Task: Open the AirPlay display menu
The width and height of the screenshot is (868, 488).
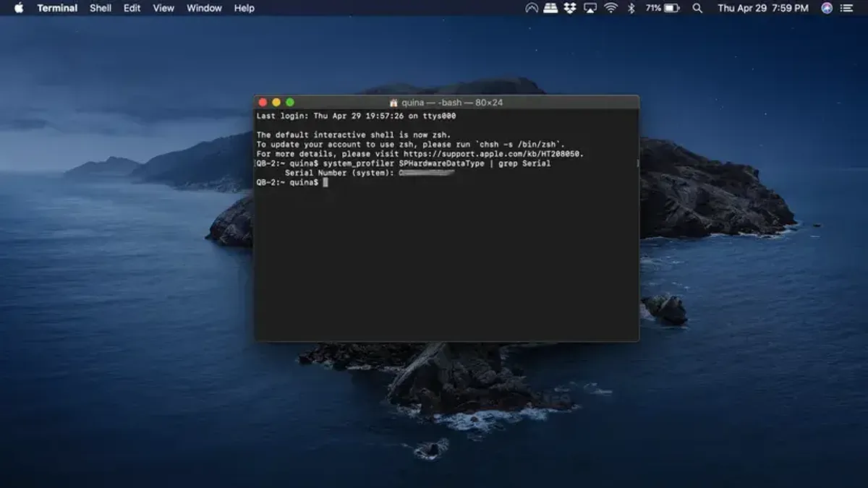Action: tap(590, 8)
